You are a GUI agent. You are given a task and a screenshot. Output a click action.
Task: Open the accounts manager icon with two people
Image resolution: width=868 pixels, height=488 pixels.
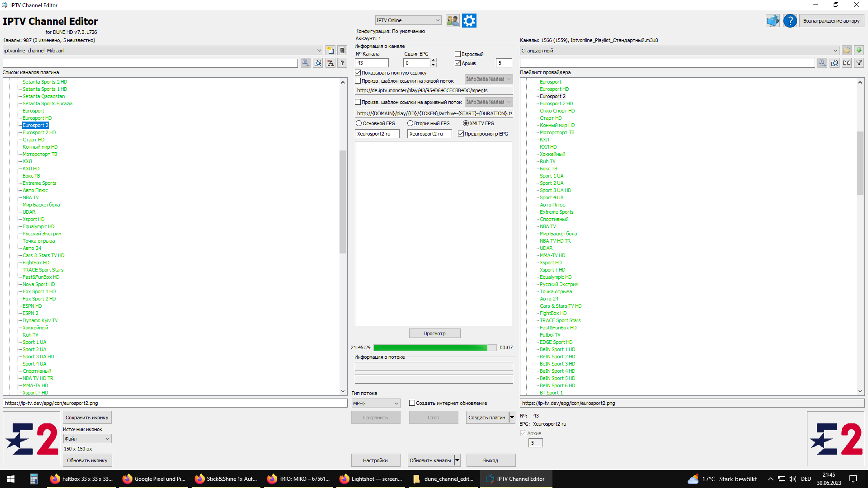point(453,20)
